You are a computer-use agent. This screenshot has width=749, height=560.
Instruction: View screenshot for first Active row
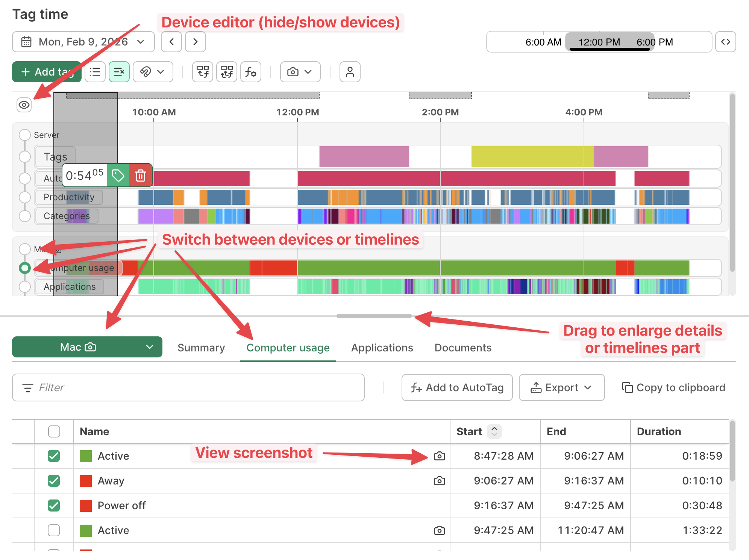click(x=439, y=456)
